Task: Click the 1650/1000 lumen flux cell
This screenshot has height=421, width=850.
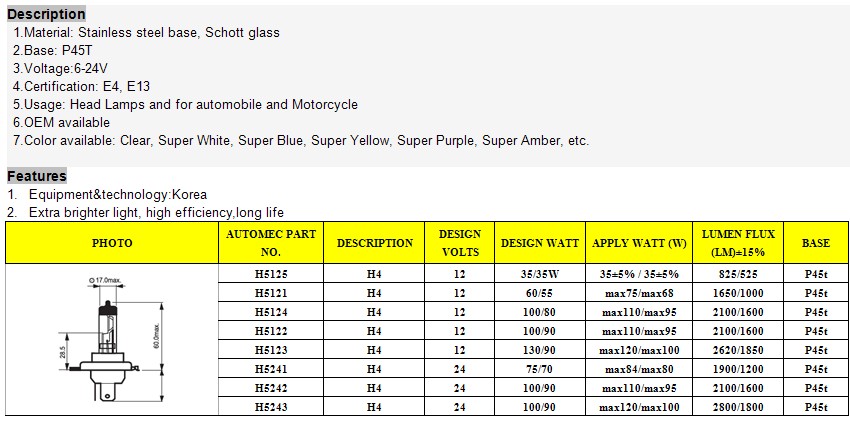Action: (738, 293)
